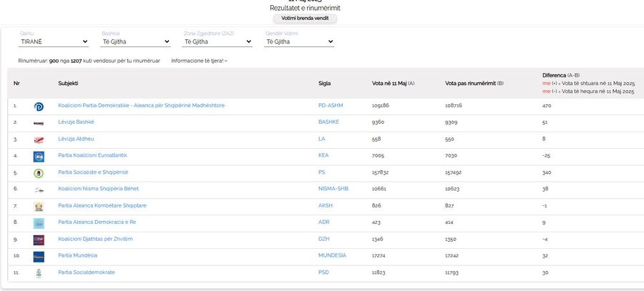Expand Informacione të tjera section
644x291 pixels.
(199, 61)
